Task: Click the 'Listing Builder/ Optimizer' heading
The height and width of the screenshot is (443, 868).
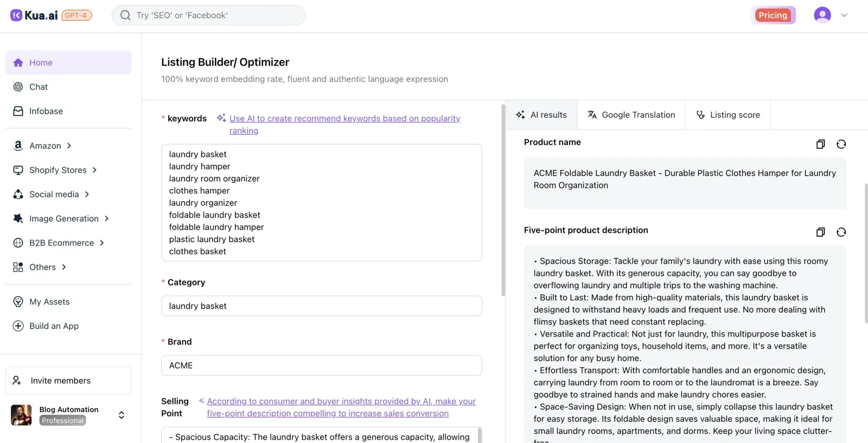Action: pyautogui.click(x=225, y=62)
